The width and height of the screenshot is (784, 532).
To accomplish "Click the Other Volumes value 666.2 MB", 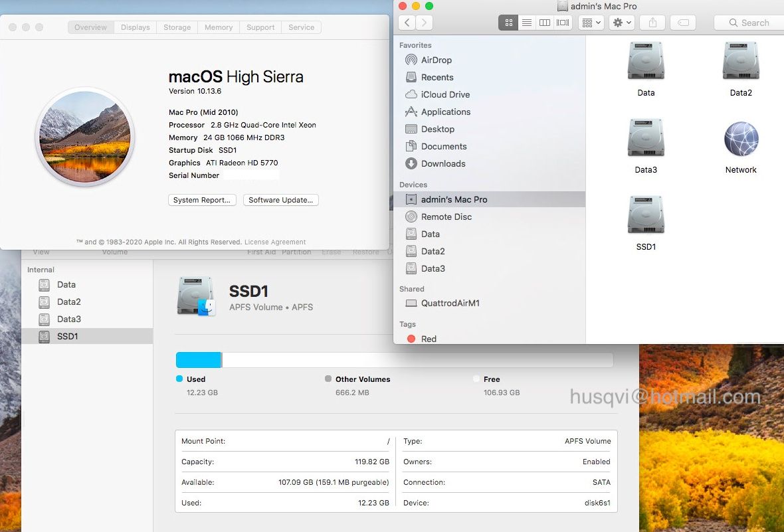I will tap(353, 393).
